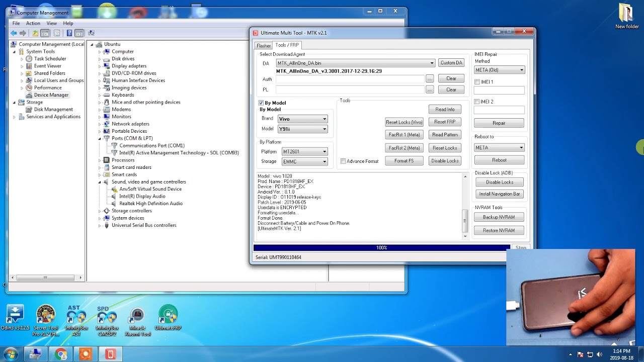
Task: Open the Action Center flag tray icon
Action: 580,354
